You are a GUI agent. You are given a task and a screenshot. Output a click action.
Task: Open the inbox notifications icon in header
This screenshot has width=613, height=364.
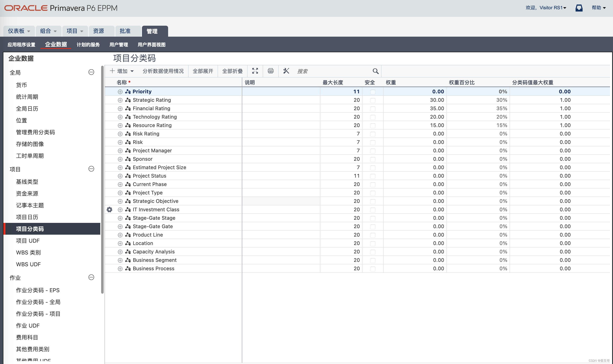pos(579,8)
